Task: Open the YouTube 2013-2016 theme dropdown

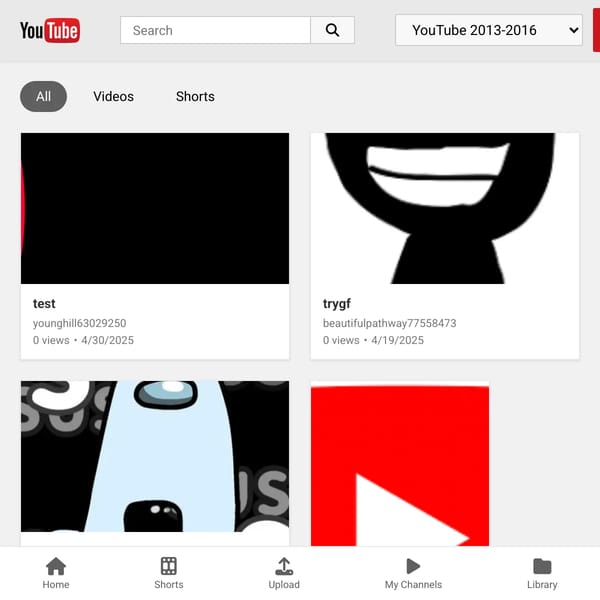Action: tap(489, 30)
